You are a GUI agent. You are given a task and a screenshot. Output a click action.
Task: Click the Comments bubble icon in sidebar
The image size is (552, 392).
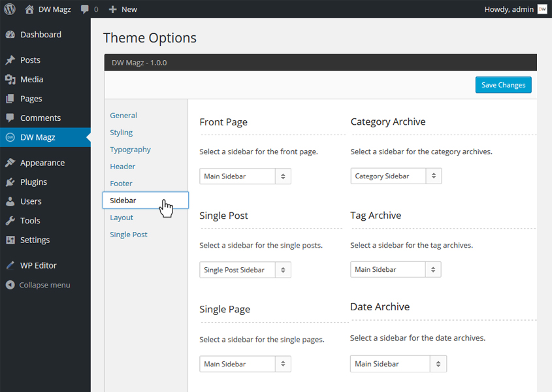(x=10, y=118)
